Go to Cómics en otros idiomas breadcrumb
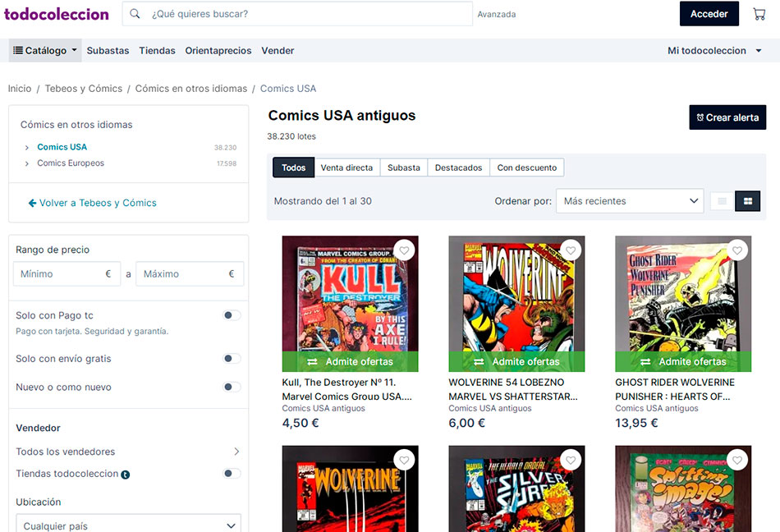The height and width of the screenshot is (532, 780). coord(191,89)
